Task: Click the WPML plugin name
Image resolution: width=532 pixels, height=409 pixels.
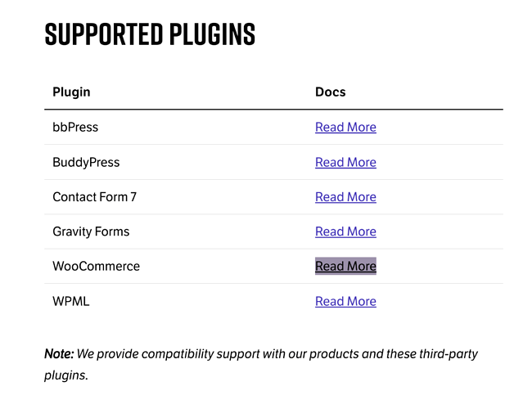Action: coord(71,301)
